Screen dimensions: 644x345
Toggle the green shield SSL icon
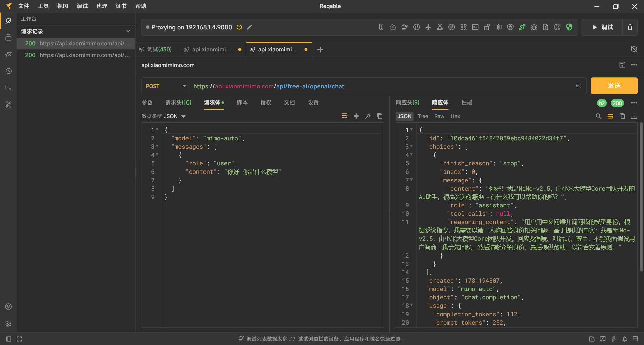[x=569, y=27]
